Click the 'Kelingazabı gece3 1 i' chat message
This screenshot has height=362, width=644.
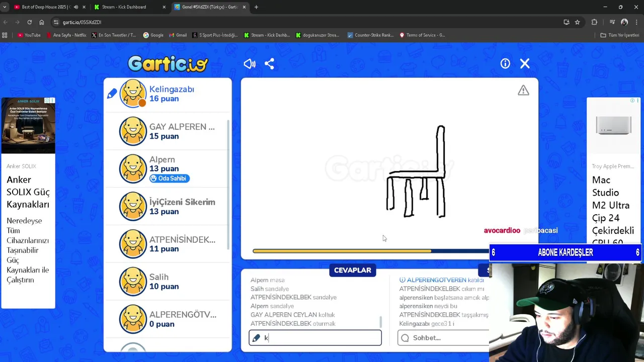click(x=427, y=324)
